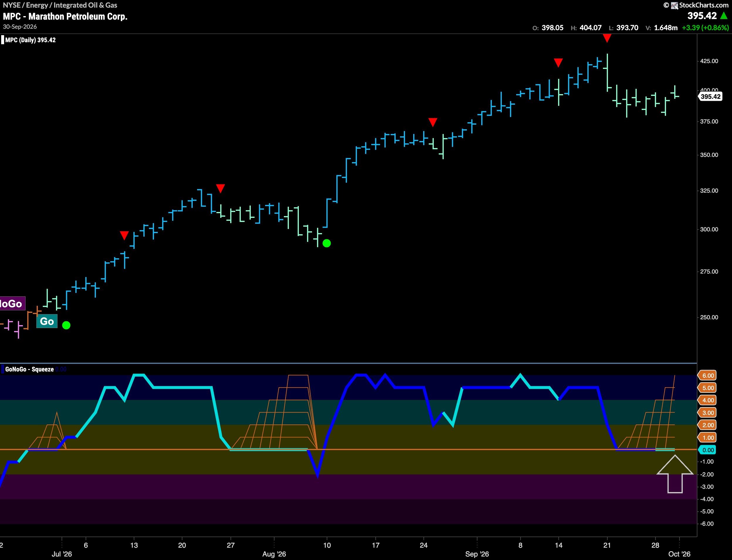Click the 250.00 price axis label
Viewport: 732px width, 560px height.
pyautogui.click(x=709, y=317)
